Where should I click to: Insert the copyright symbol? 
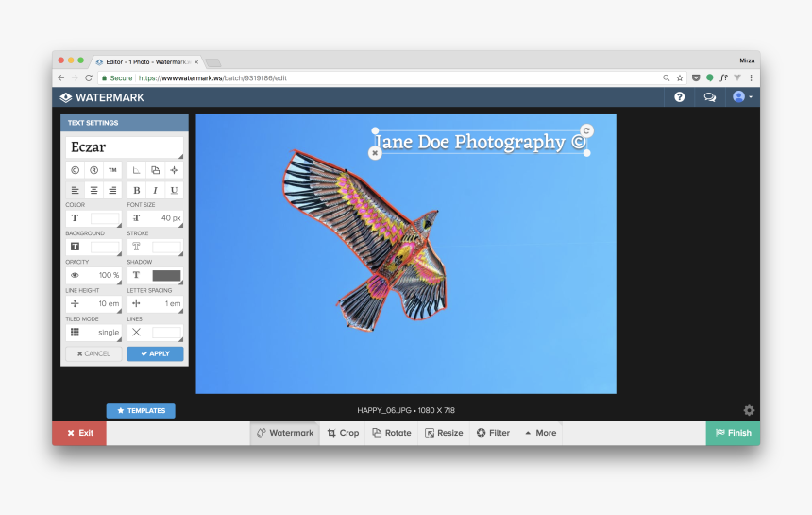point(76,170)
